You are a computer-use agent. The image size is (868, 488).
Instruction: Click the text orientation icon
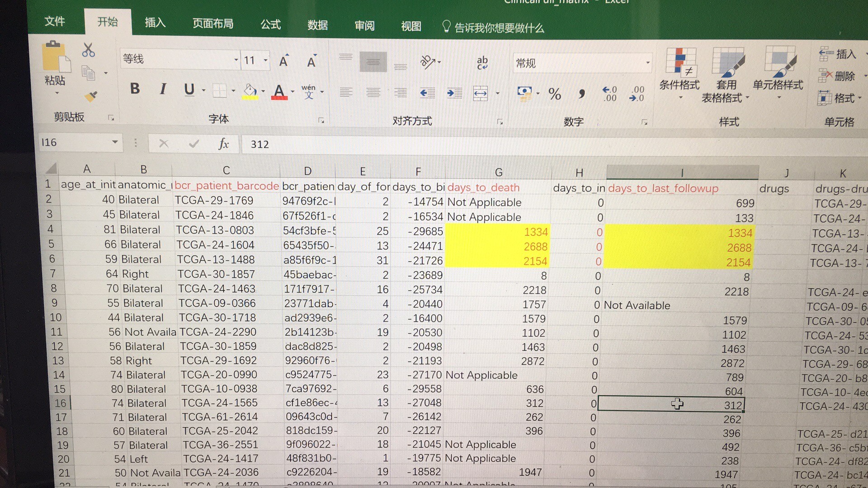[x=428, y=62]
